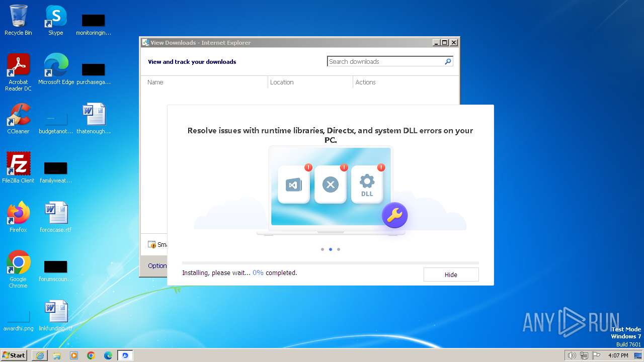
Task: Select the forcecase.rtf document
Action: (x=56, y=217)
